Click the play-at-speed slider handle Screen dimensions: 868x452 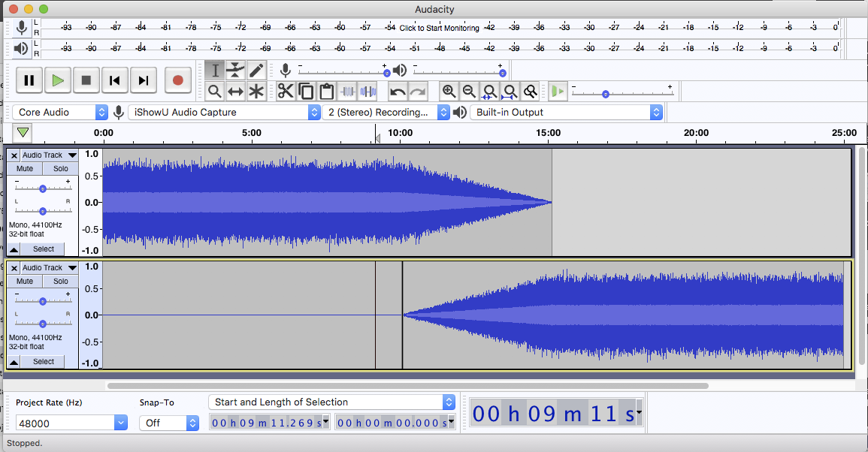(x=606, y=94)
